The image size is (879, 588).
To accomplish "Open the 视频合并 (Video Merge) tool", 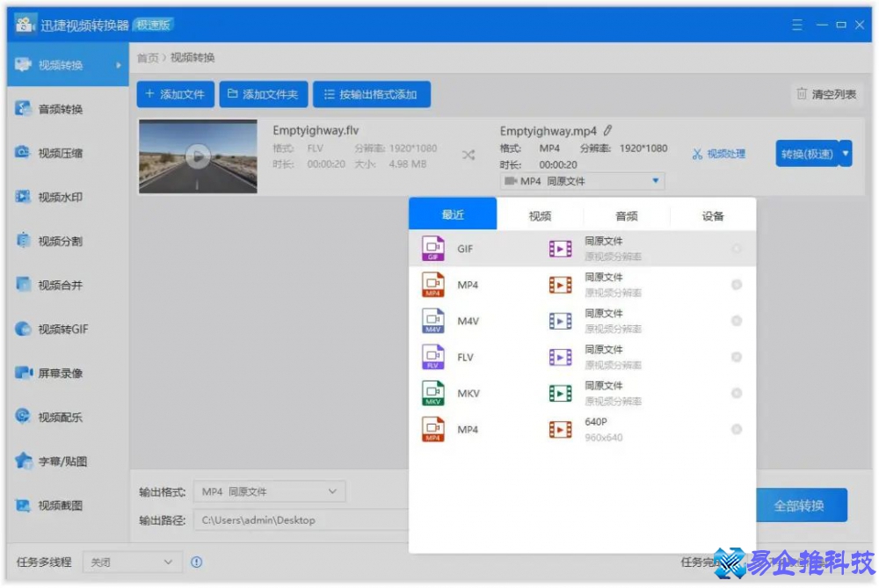I will [62, 283].
